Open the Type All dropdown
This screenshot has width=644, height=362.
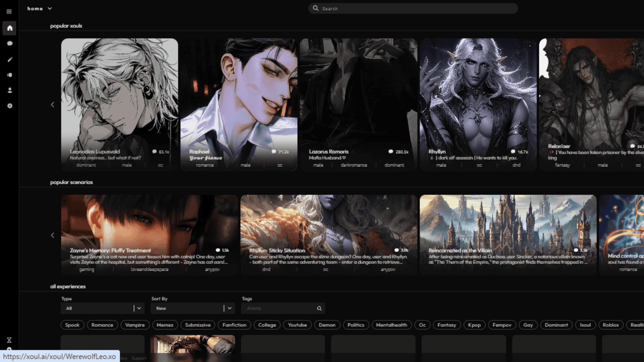[x=103, y=308]
